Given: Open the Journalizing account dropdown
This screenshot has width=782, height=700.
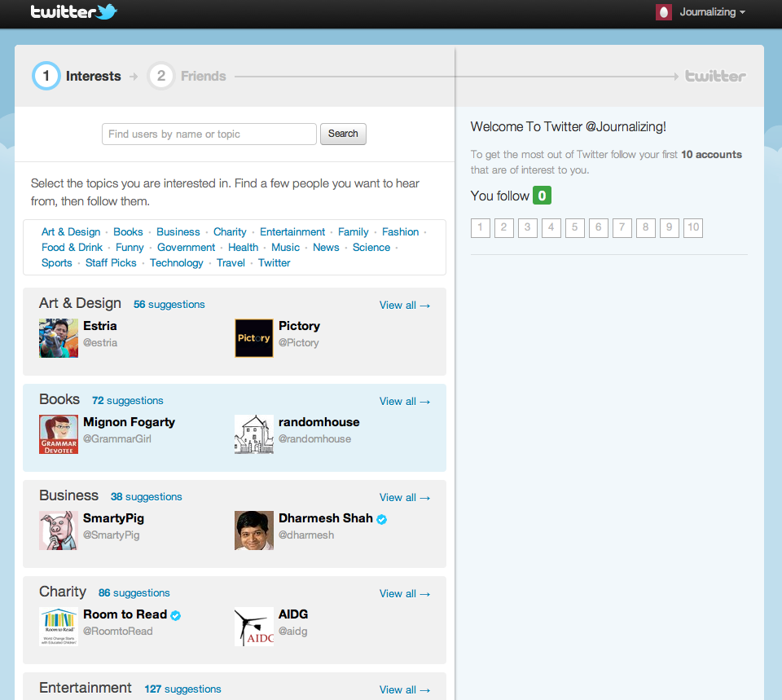Looking at the screenshot, I should (712, 12).
